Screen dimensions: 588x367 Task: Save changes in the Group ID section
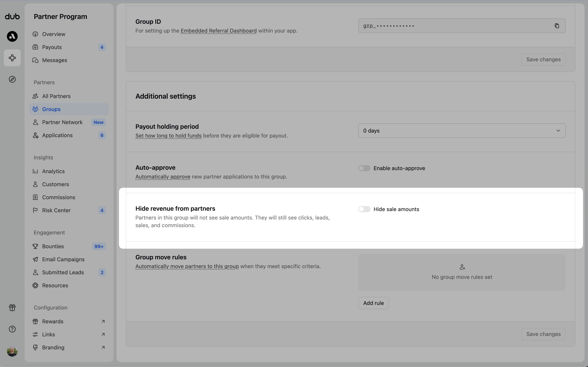pyautogui.click(x=543, y=59)
